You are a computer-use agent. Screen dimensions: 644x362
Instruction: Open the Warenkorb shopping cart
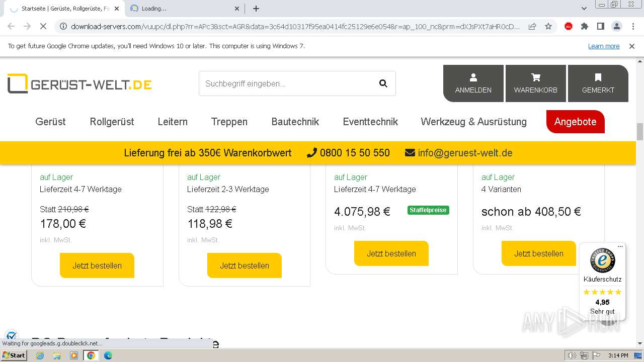pyautogui.click(x=536, y=83)
